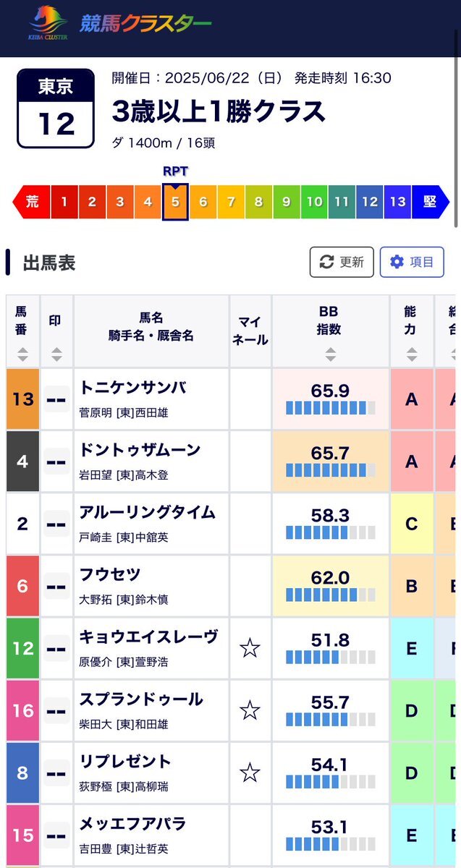Viewport: 461px width, 868px height.
Task: Click horse number 13 badge
Action: tap(22, 399)
